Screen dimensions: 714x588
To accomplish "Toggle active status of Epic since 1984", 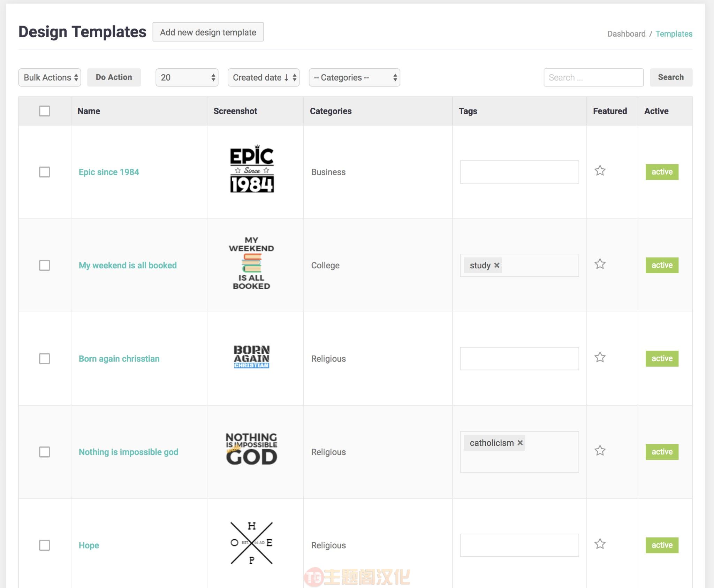I will (662, 172).
